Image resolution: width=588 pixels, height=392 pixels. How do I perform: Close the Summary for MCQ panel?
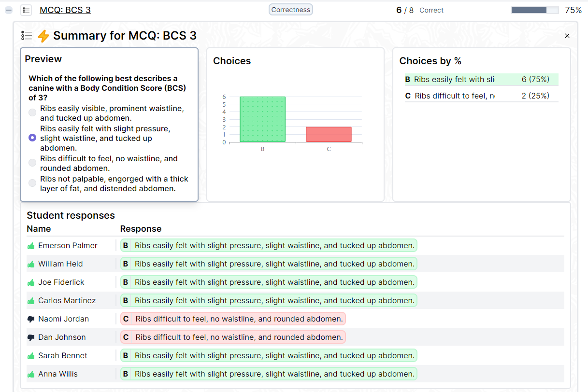coord(567,36)
